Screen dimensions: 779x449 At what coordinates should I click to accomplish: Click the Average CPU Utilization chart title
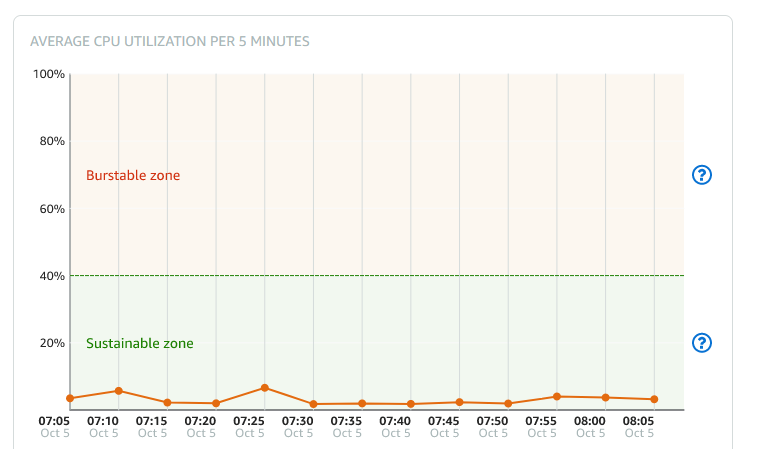[170, 41]
